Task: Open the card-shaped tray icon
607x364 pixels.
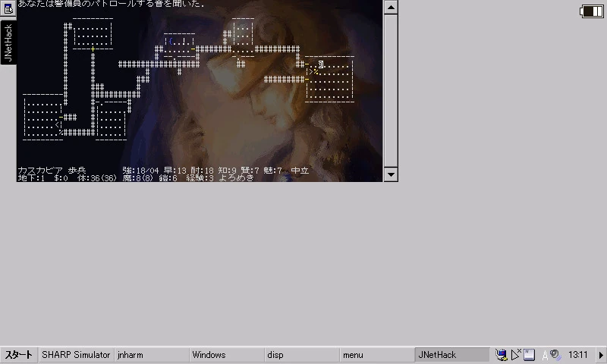Action: point(529,355)
